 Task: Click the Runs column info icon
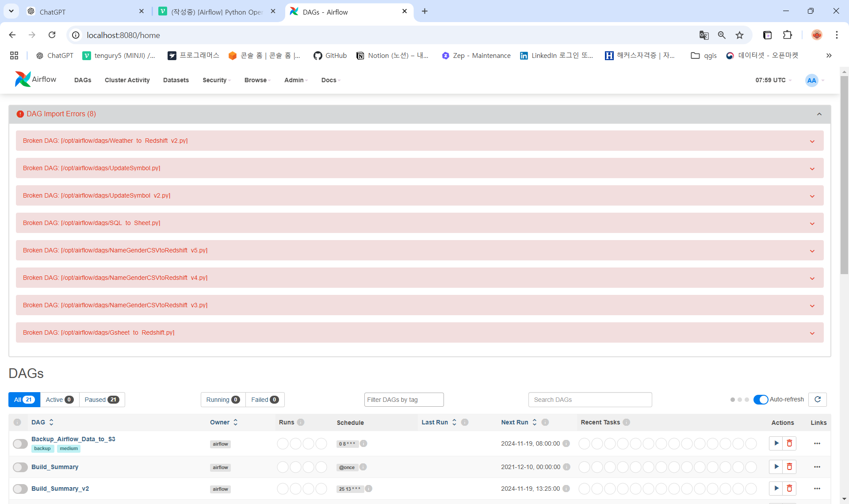coord(301,422)
